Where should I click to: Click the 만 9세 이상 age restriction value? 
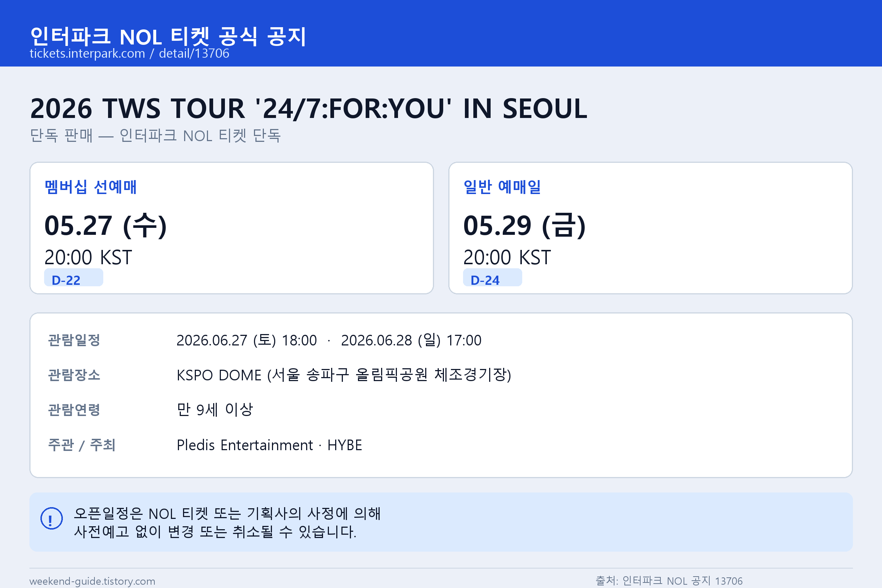click(215, 409)
